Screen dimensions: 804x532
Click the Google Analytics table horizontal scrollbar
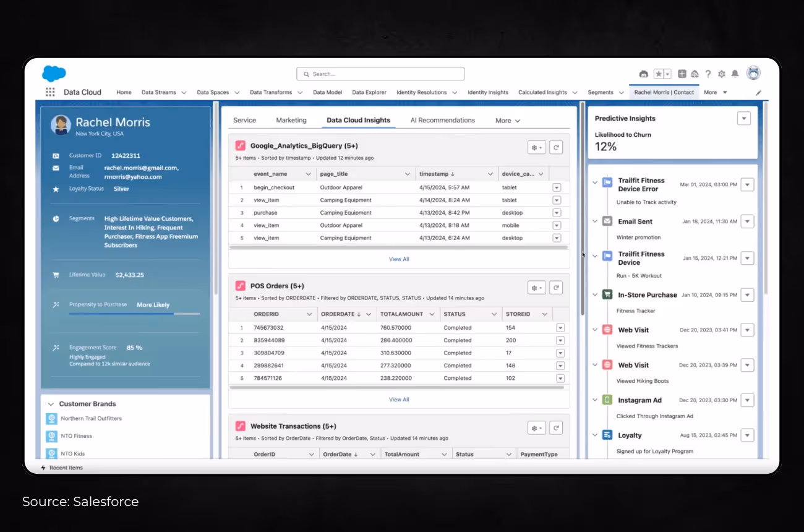point(398,247)
